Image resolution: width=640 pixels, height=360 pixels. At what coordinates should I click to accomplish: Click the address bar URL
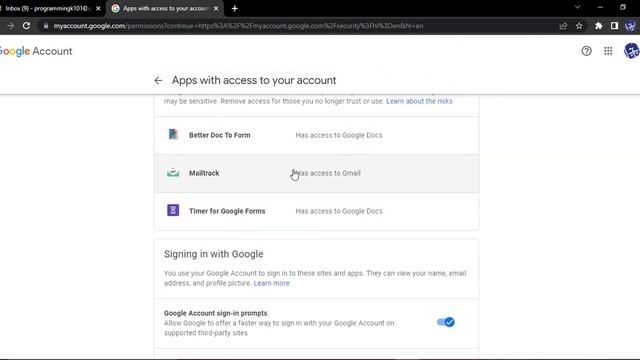238,26
